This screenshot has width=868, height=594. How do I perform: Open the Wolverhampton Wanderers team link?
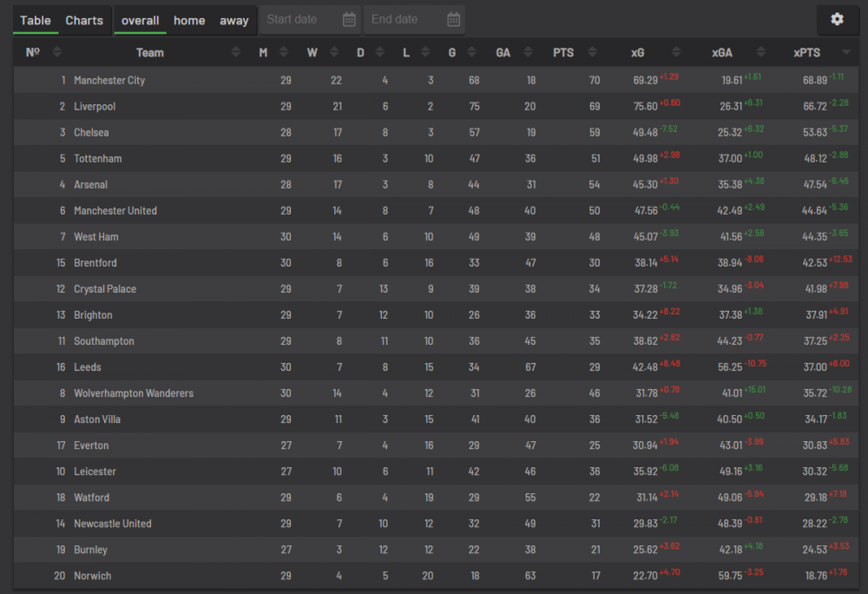134,393
